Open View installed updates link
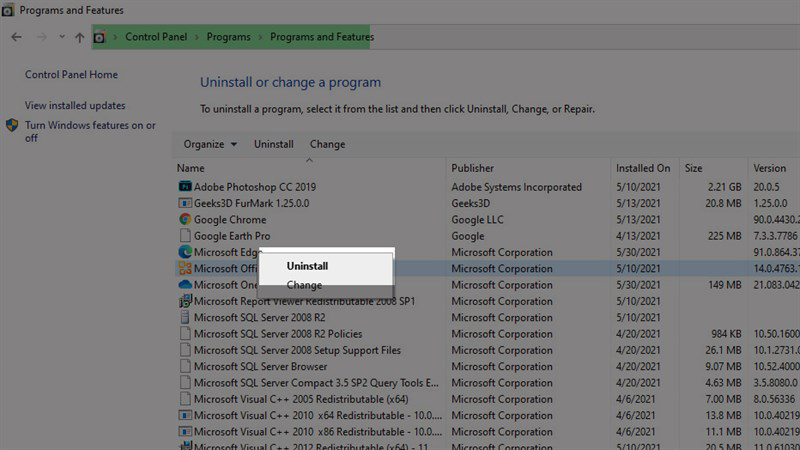Screen dimensions: 800x450 tap(75, 106)
